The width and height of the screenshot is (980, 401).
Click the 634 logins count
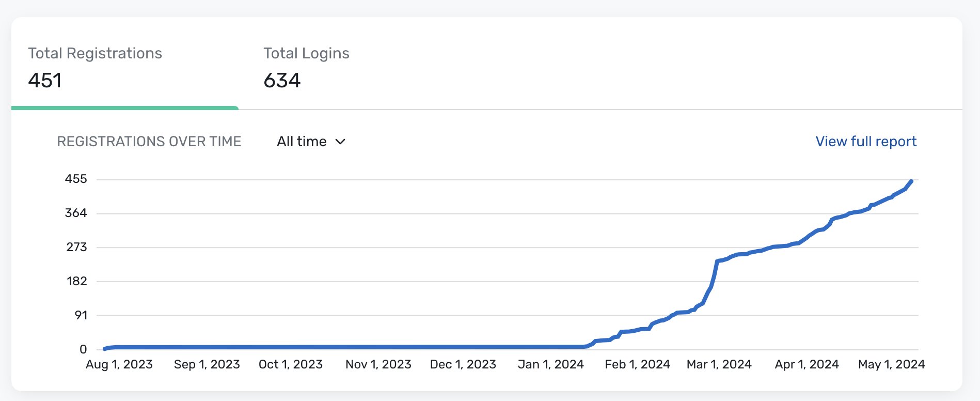coord(282,81)
